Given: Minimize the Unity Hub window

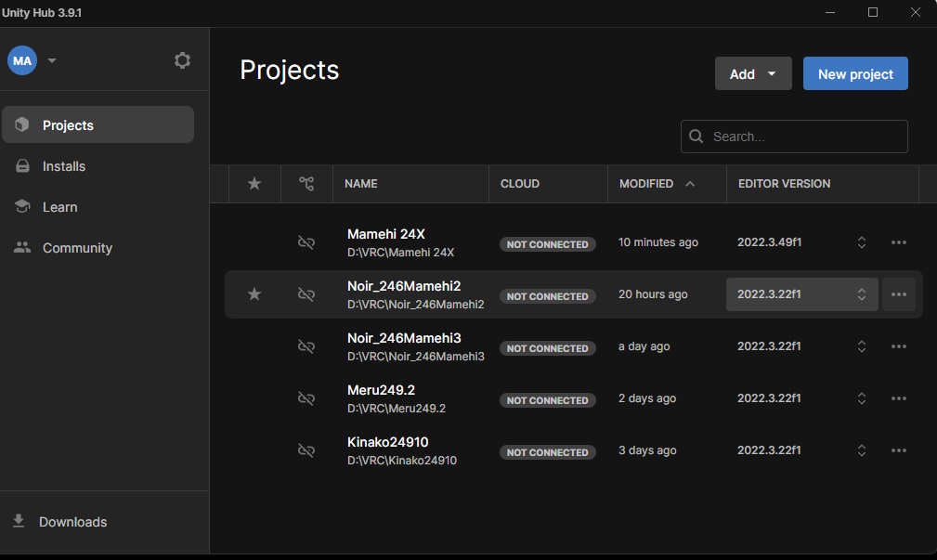Looking at the screenshot, I should pyautogui.click(x=830, y=12).
